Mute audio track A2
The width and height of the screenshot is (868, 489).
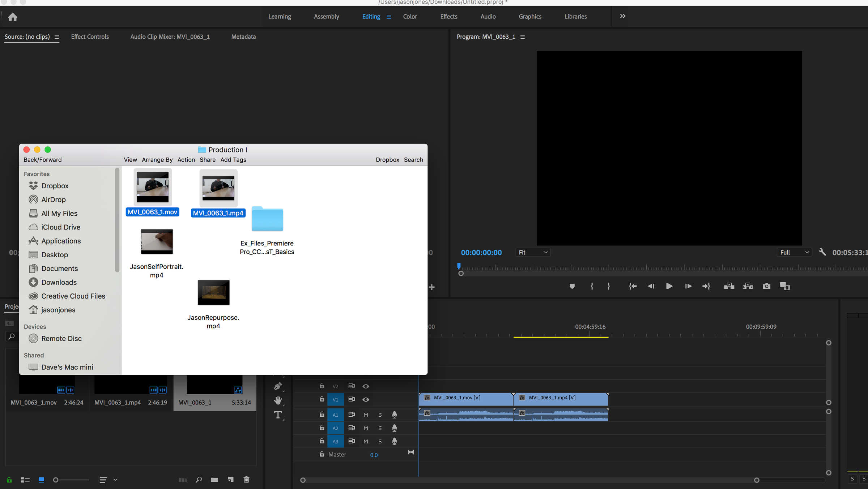pos(366,428)
